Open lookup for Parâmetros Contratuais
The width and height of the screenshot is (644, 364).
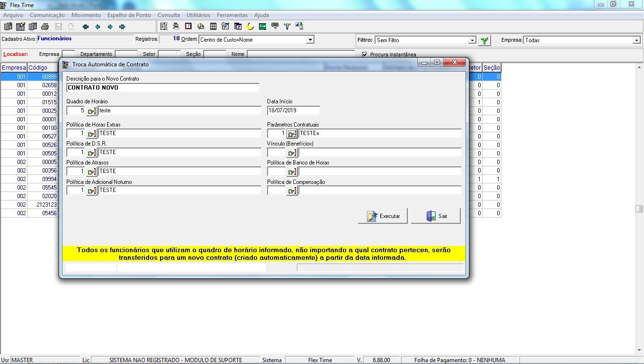(x=292, y=134)
